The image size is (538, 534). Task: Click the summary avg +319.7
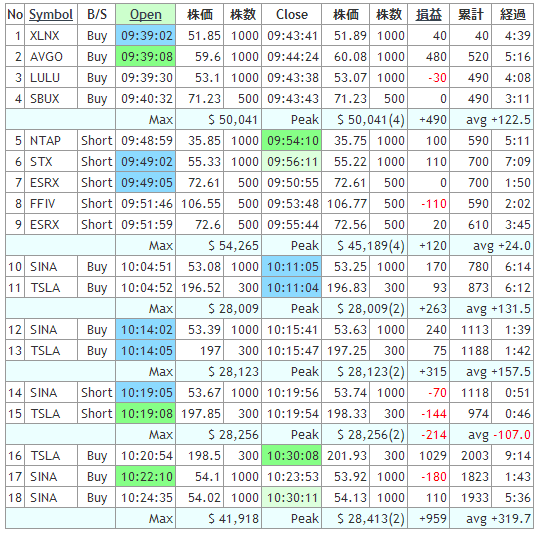(x=498, y=518)
